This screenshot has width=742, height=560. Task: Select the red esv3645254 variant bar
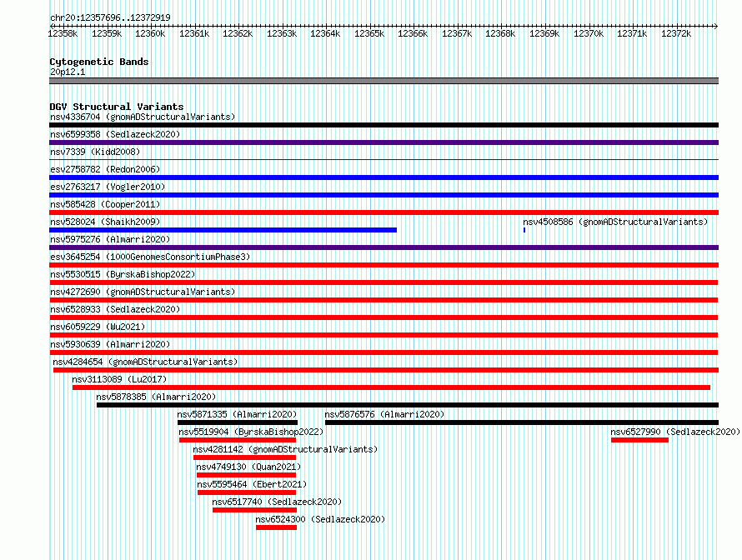click(384, 265)
